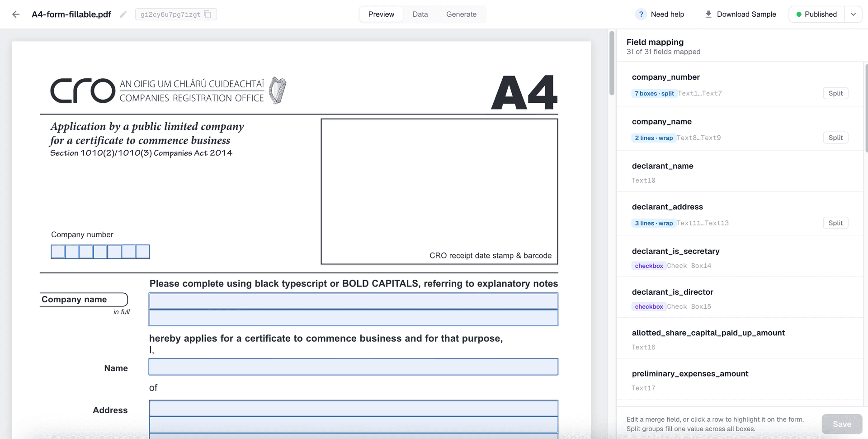Screen dimensions: 868x439
Task: Click checkbox badge for Check Box15
Action: pyautogui.click(x=649, y=306)
